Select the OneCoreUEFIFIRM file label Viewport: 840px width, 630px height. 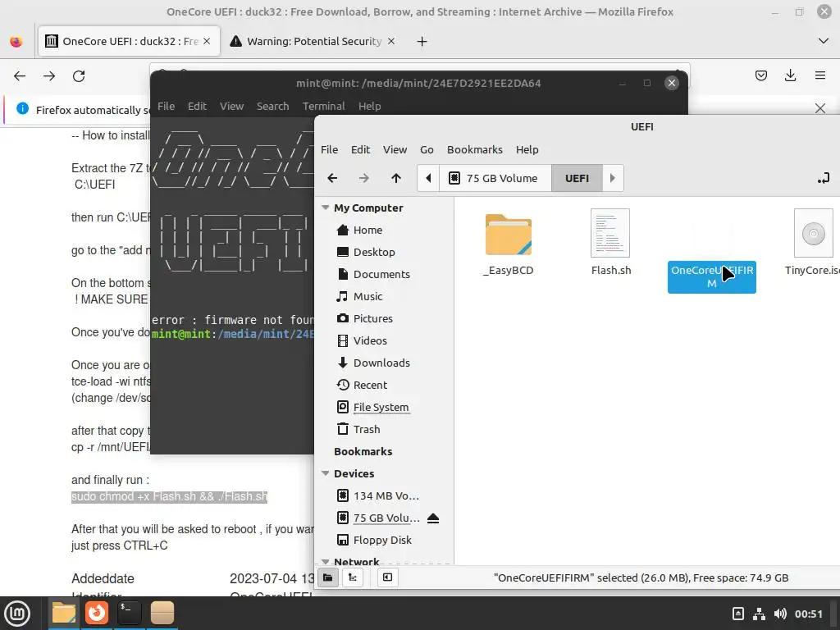711,276
